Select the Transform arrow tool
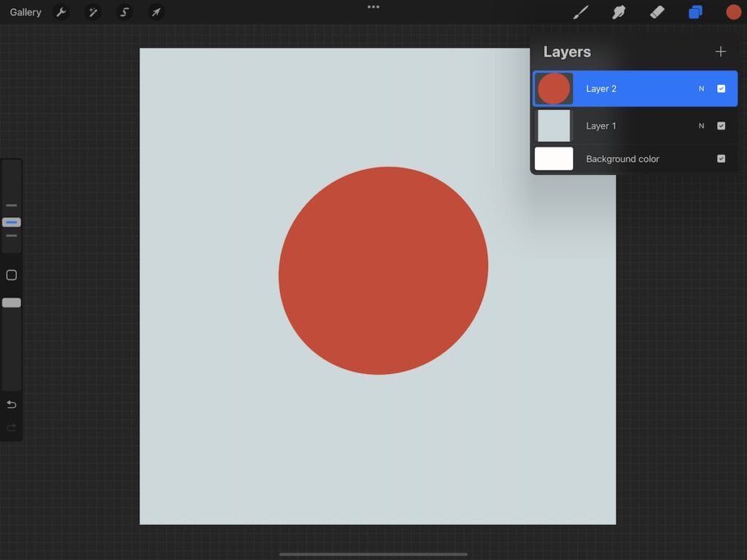 point(155,12)
